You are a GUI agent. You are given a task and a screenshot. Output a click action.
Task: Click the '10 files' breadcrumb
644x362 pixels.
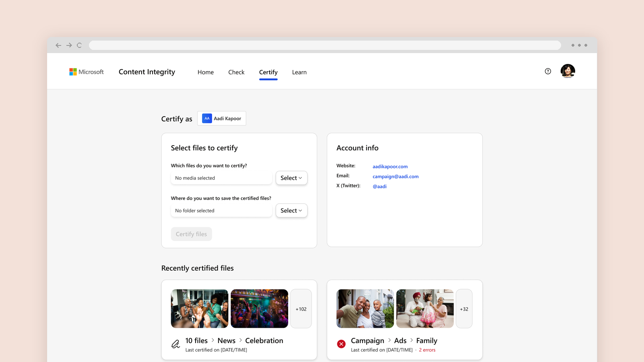coord(196,341)
